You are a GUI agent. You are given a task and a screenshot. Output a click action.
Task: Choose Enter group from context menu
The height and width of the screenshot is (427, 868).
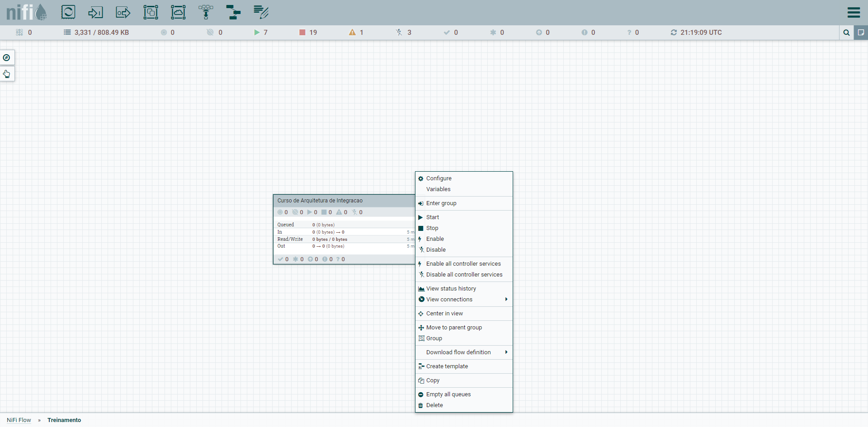point(464,203)
